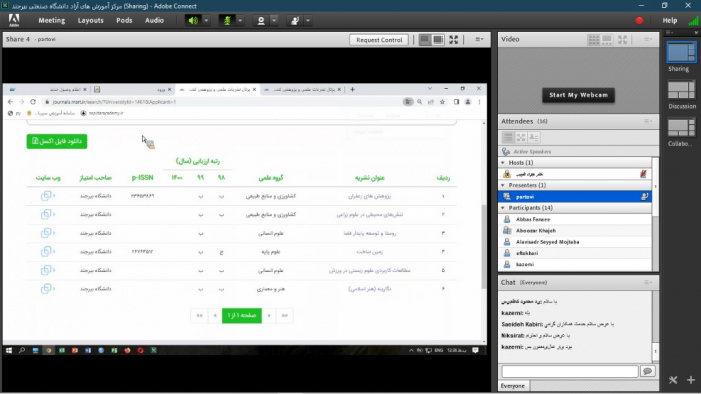The image size is (701, 394).
Task: Click Request Control button
Action: 379,40
